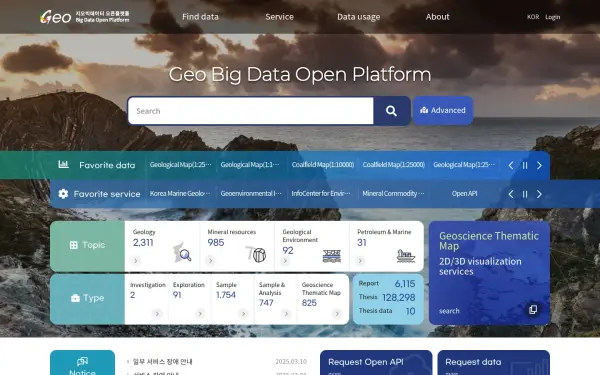This screenshot has width=600, height=375.
Task: Click the Sample count 1,754
Action: (x=226, y=295)
